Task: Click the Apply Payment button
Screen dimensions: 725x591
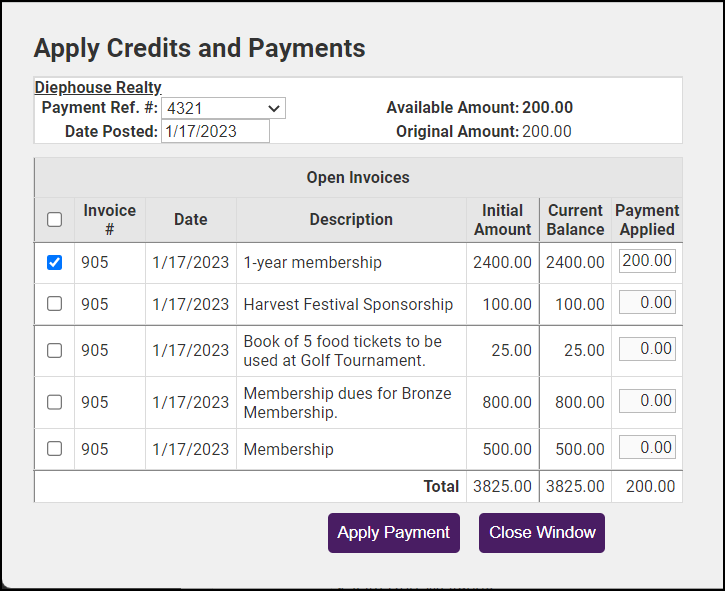Action: coord(394,533)
